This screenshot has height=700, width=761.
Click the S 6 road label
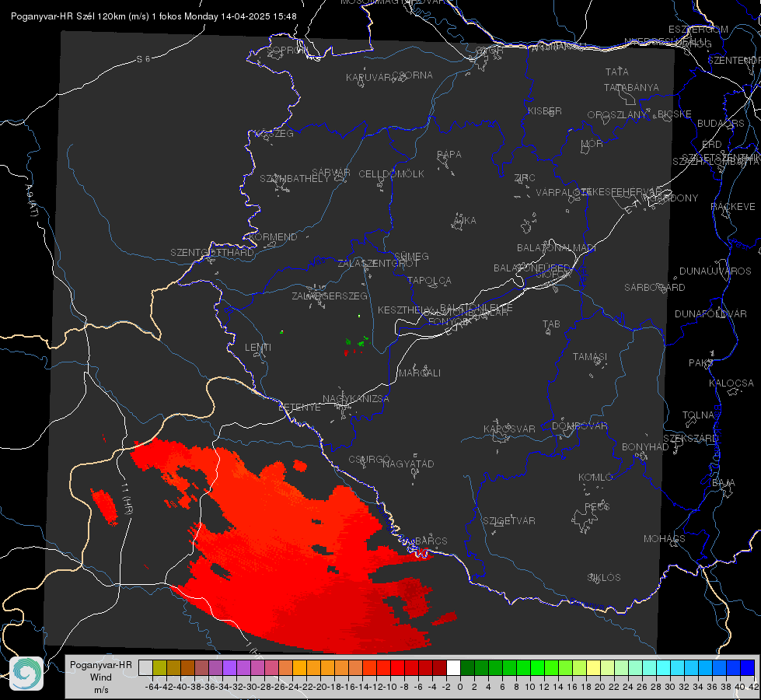[x=144, y=59]
